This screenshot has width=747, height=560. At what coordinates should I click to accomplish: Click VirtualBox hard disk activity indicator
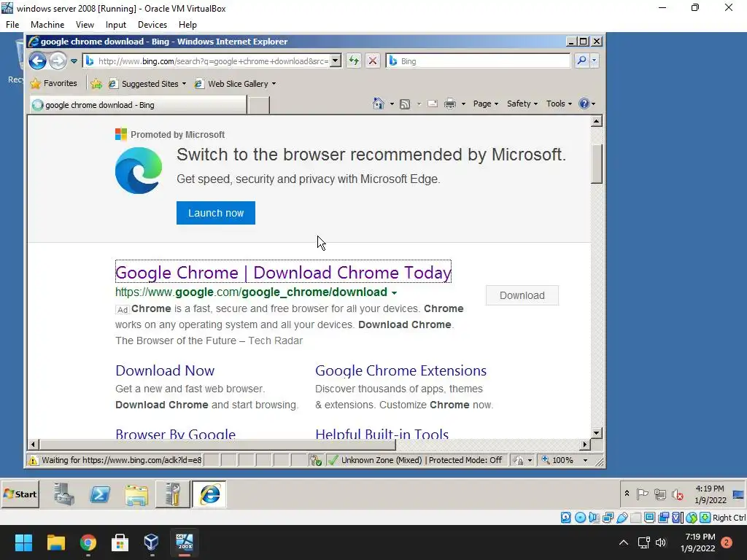click(565, 518)
